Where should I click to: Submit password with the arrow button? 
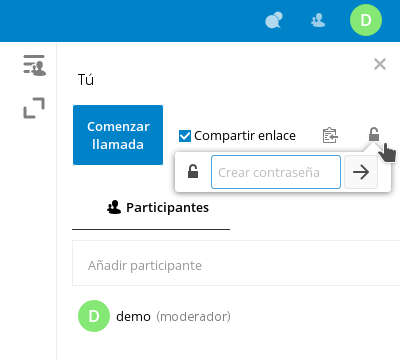[x=361, y=172]
